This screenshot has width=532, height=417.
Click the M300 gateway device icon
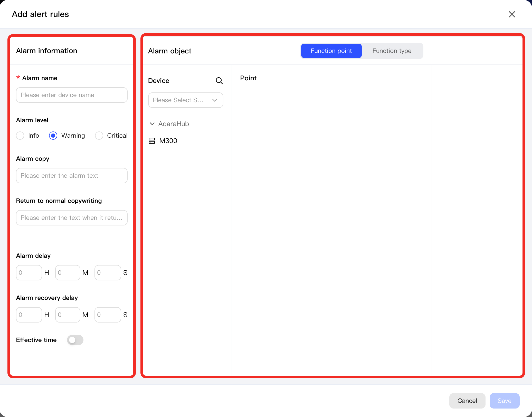[x=152, y=141]
